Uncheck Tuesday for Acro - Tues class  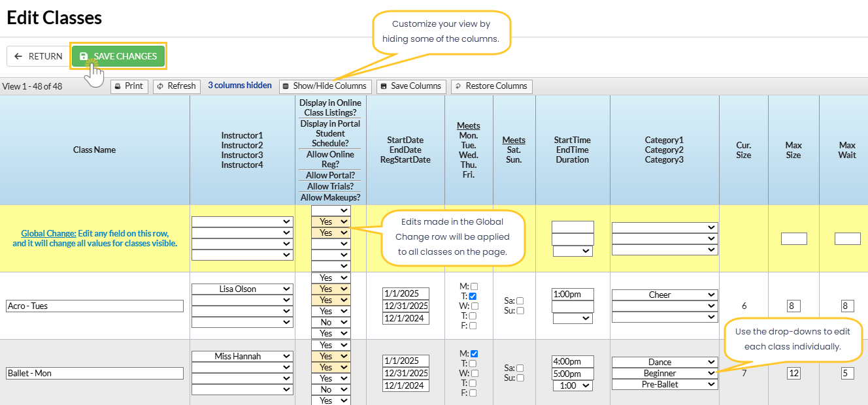point(474,296)
